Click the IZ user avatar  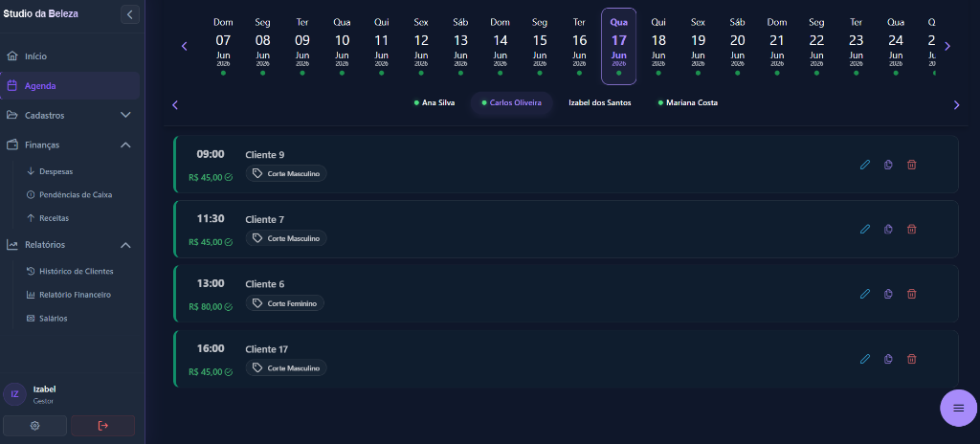click(15, 394)
